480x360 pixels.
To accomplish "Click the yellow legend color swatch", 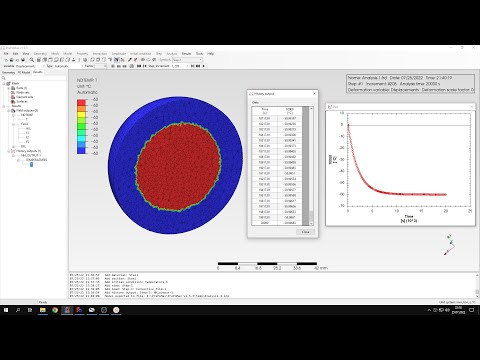I will (x=81, y=114).
